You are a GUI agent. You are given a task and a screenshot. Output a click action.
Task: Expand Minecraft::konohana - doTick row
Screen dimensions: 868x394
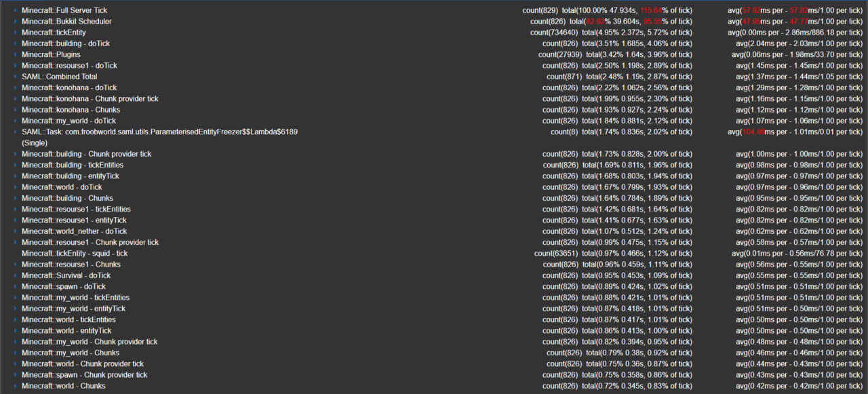pos(16,88)
